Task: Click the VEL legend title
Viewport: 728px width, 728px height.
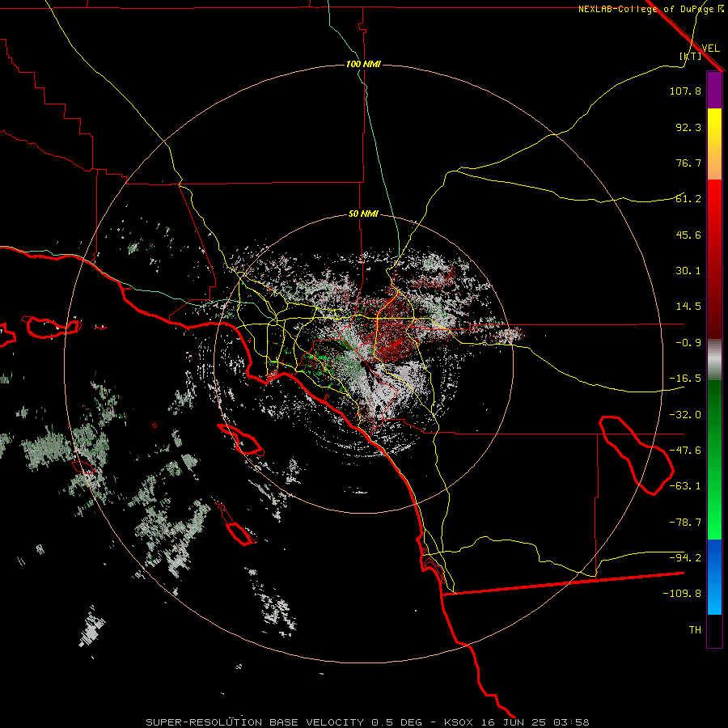Action: pos(710,49)
